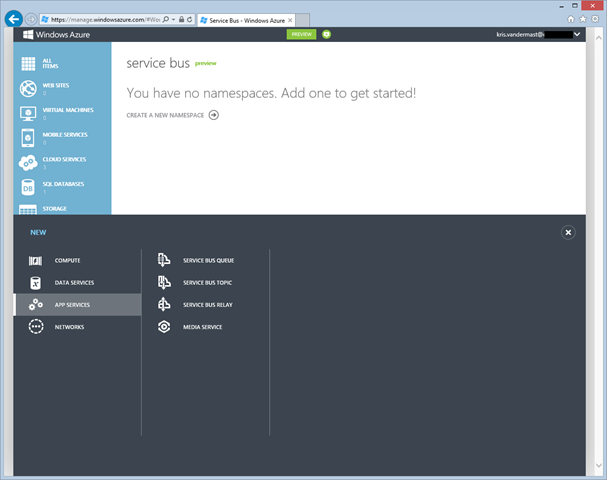Click the App Services gears icon
607x480 pixels.
pos(36,305)
